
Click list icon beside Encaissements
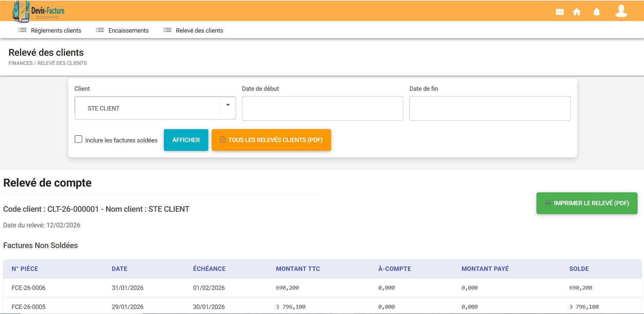100,30
